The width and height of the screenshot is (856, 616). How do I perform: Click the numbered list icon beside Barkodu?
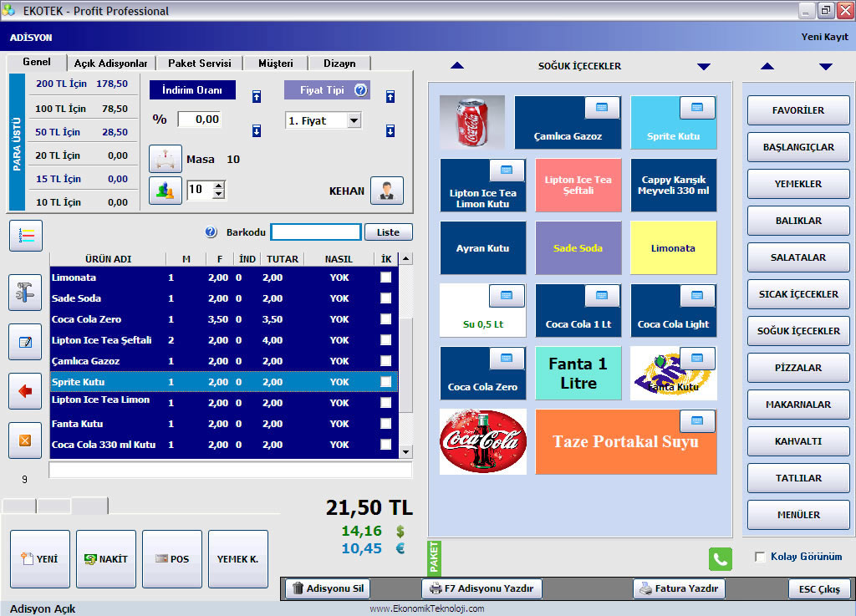(x=26, y=236)
